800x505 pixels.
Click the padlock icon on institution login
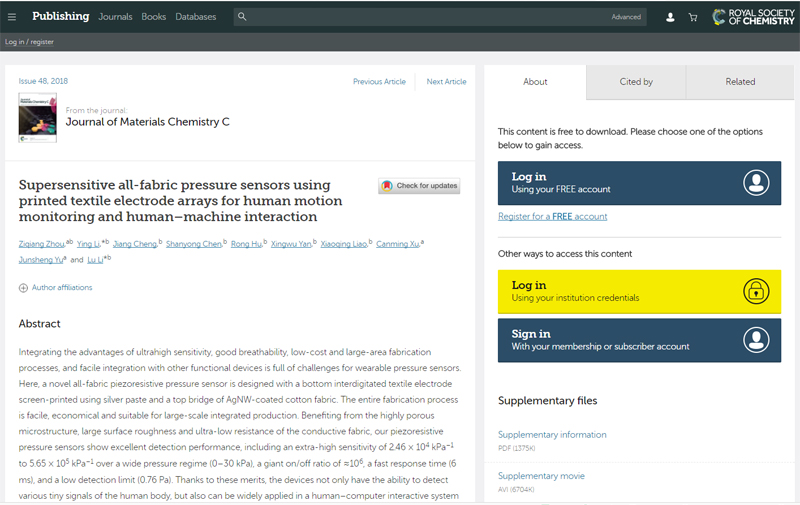756,291
